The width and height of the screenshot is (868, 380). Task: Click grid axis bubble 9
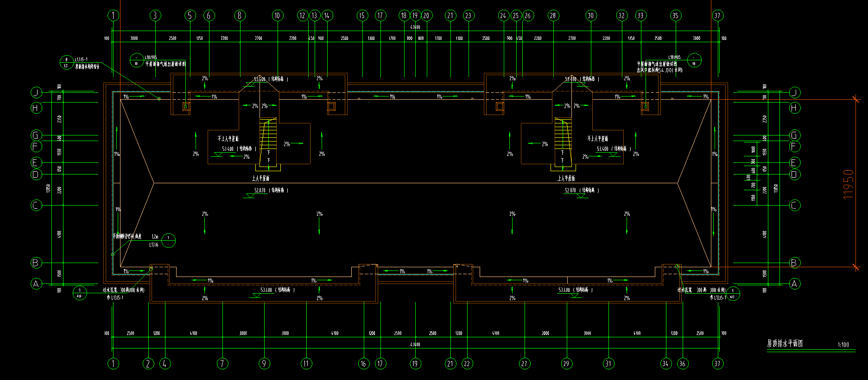tap(264, 363)
